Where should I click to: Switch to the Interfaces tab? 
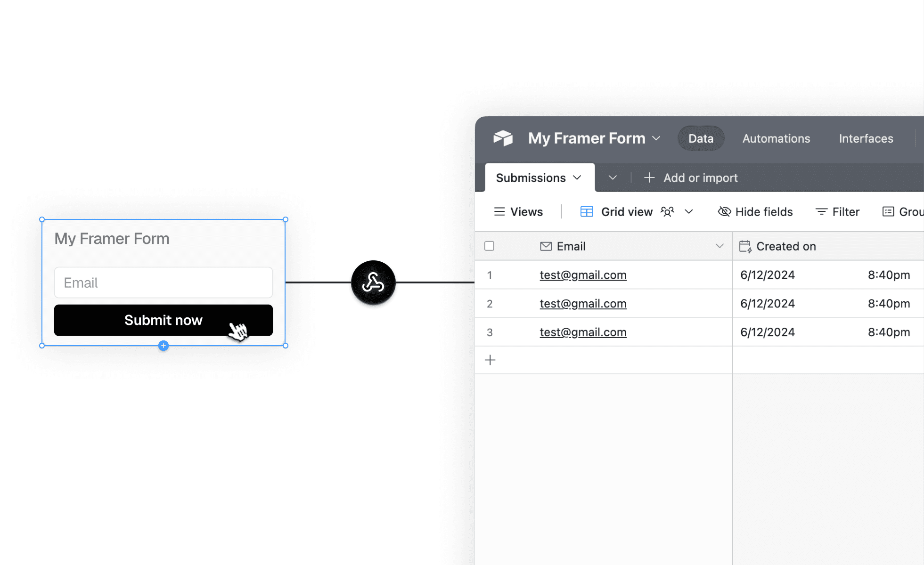[x=866, y=138]
